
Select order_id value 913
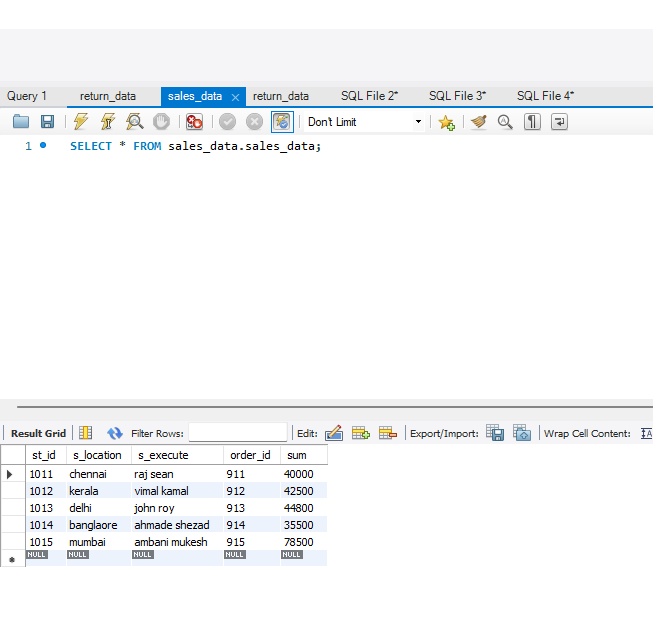[x=252, y=508]
